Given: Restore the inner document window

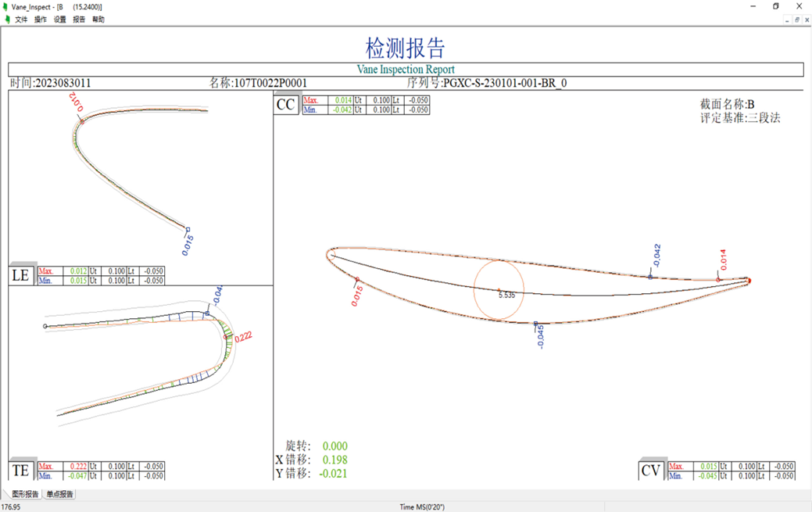Looking at the screenshot, I should (796, 20).
